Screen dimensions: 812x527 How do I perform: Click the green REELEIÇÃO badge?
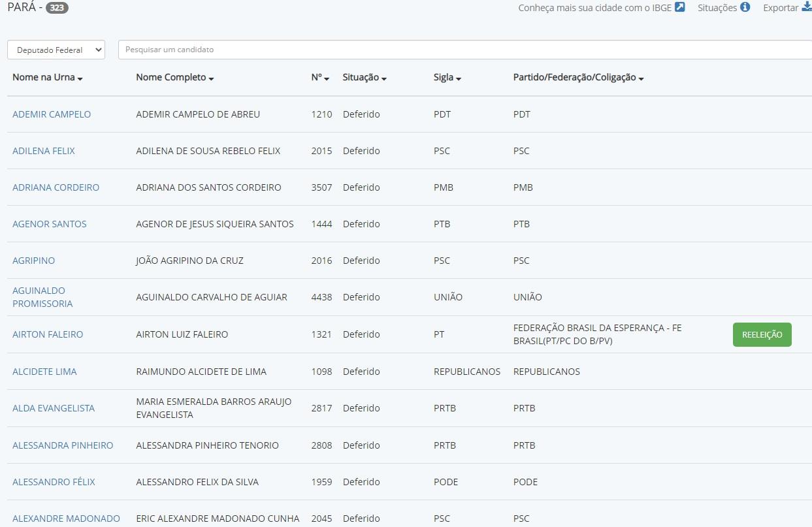(x=762, y=334)
